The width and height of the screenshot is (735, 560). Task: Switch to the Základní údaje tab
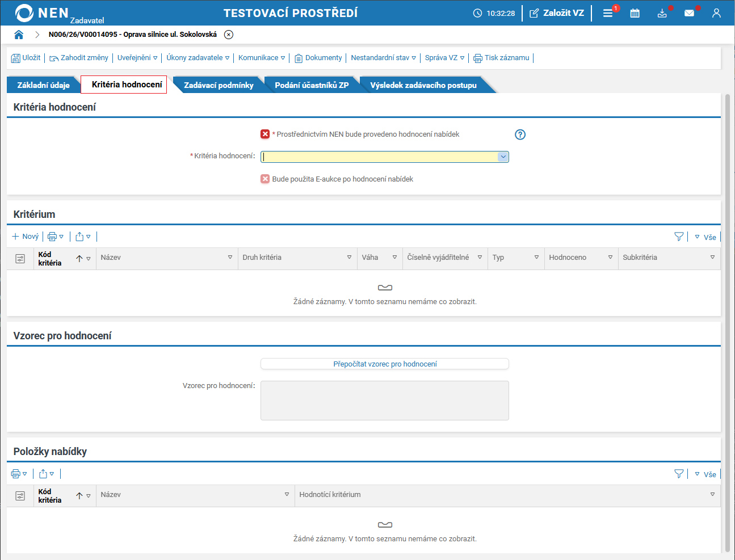click(x=43, y=85)
